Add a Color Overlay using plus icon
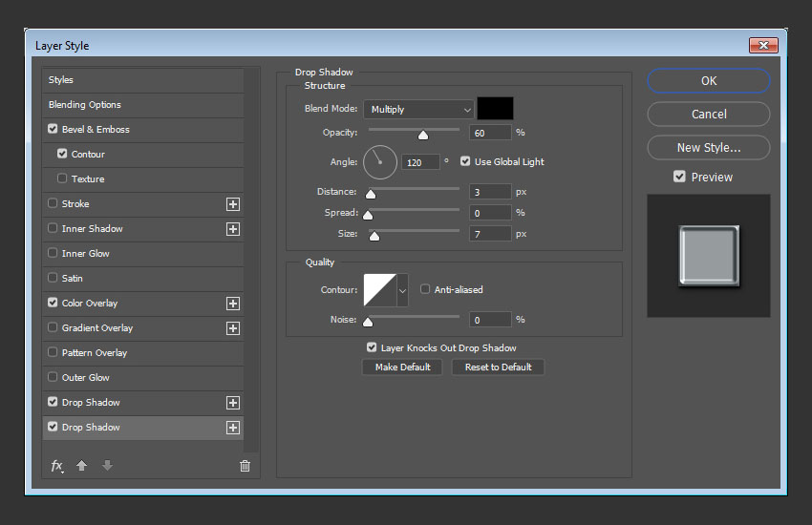This screenshot has height=525, width=812. click(x=232, y=304)
